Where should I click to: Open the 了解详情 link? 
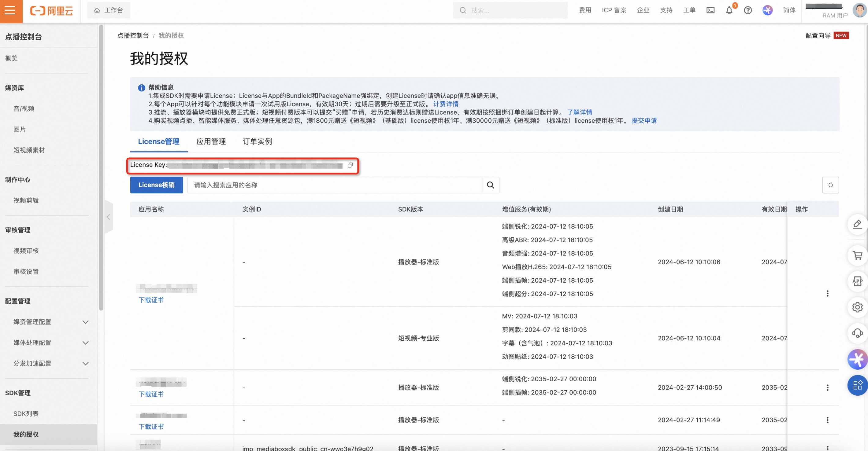580,112
